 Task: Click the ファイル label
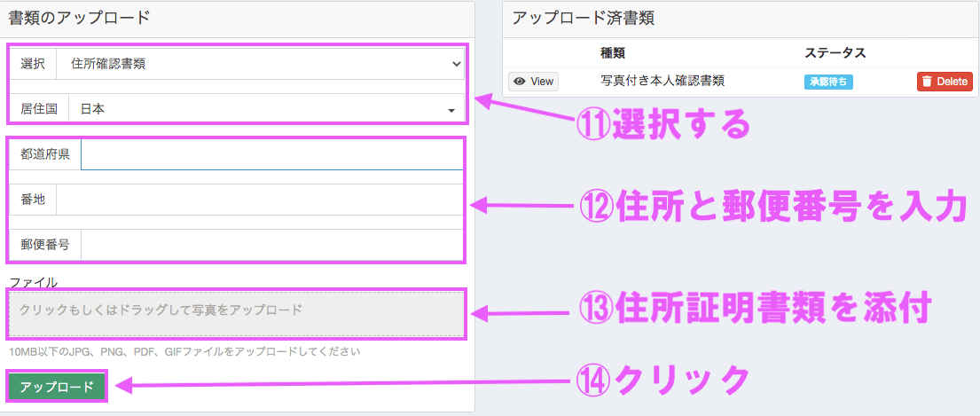[x=33, y=282]
